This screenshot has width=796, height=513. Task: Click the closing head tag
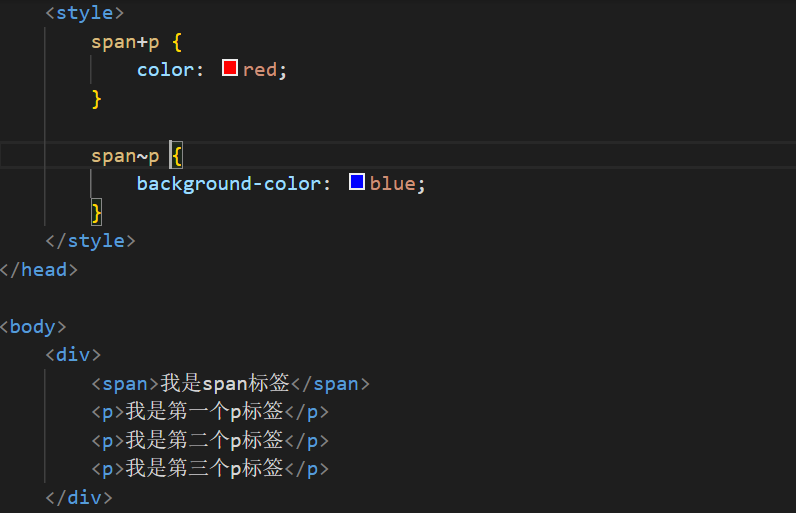tap(39, 269)
